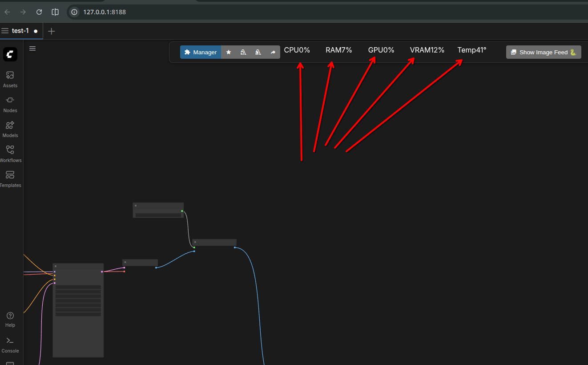The width and height of the screenshot is (588, 365).
Task: Click the browser reload button
Action: (39, 12)
